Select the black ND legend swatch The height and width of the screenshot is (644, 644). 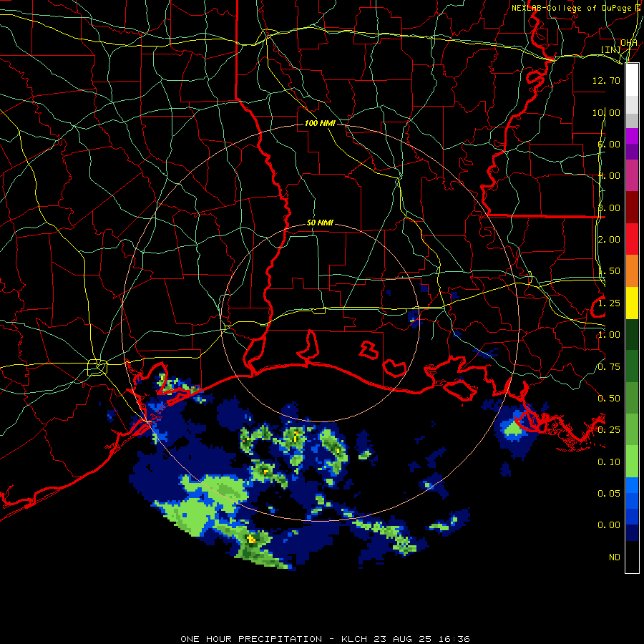(x=632, y=557)
